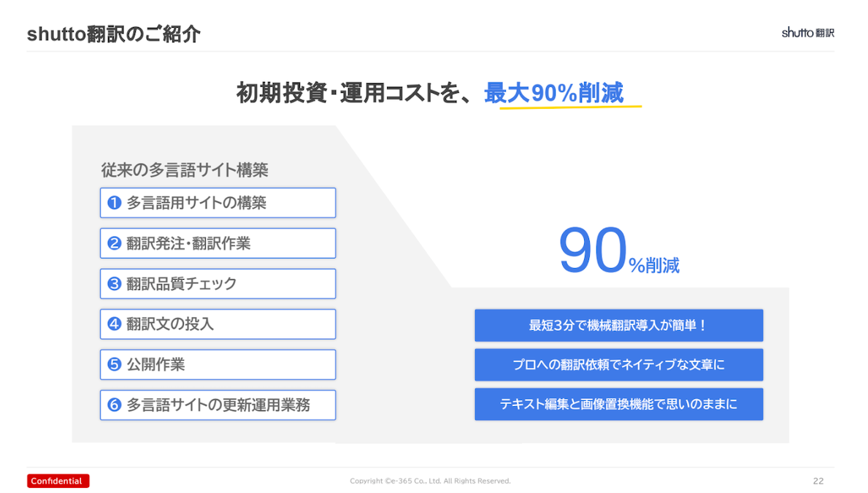868x493 pixels.
Task: Click the heading 従来の多言語サイト構築
Action: 185,169
